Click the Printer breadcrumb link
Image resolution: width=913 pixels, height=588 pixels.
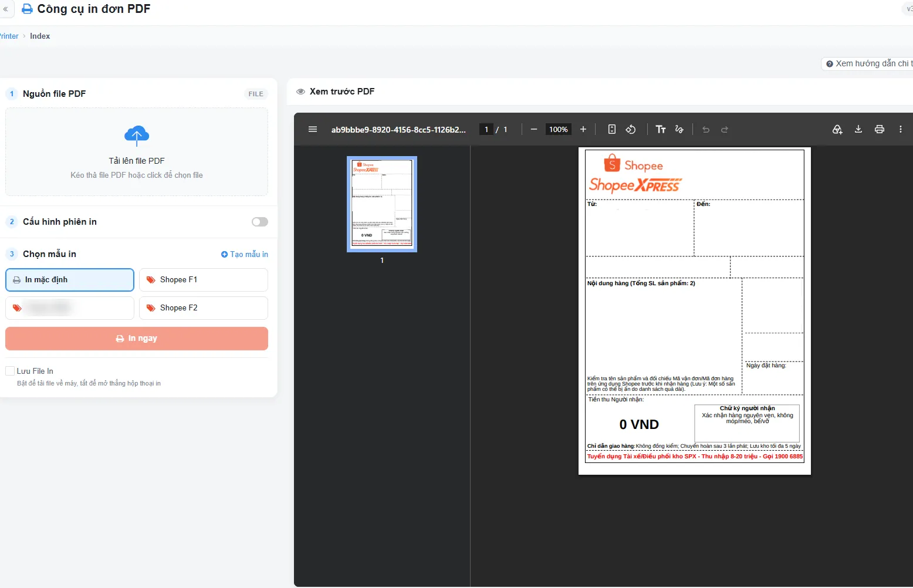click(9, 36)
